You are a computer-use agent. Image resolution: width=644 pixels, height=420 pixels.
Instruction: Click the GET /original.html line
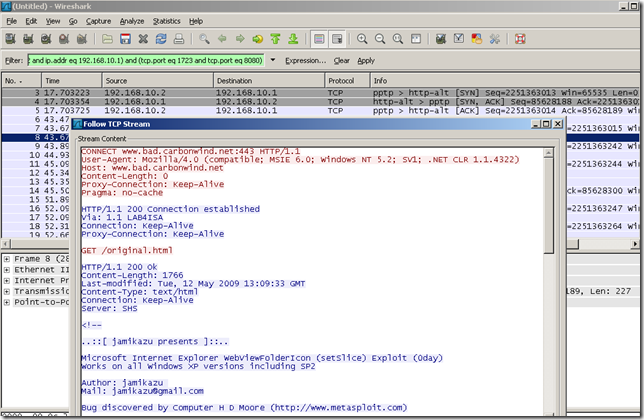pyautogui.click(x=127, y=250)
